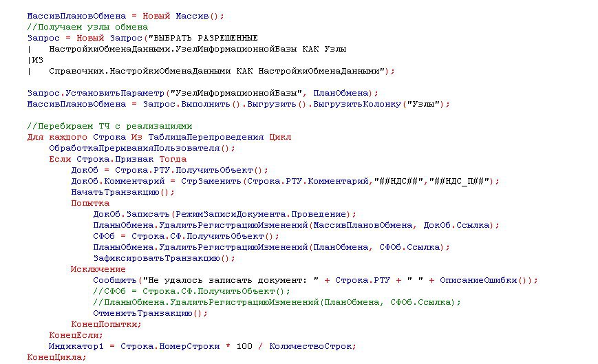Click the commented '//ПланыОбмена.УдалитьРегистрациюИзменений' line
Screen dimensions: 598x364
tap(277, 302)
